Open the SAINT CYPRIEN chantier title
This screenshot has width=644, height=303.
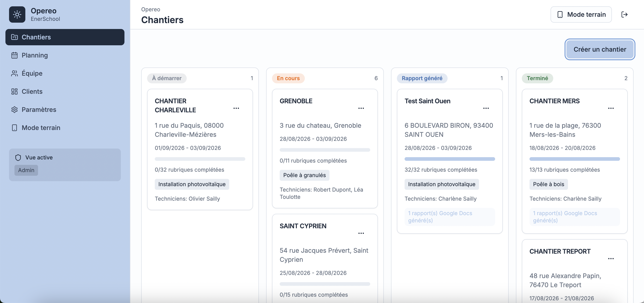point(303,226)
